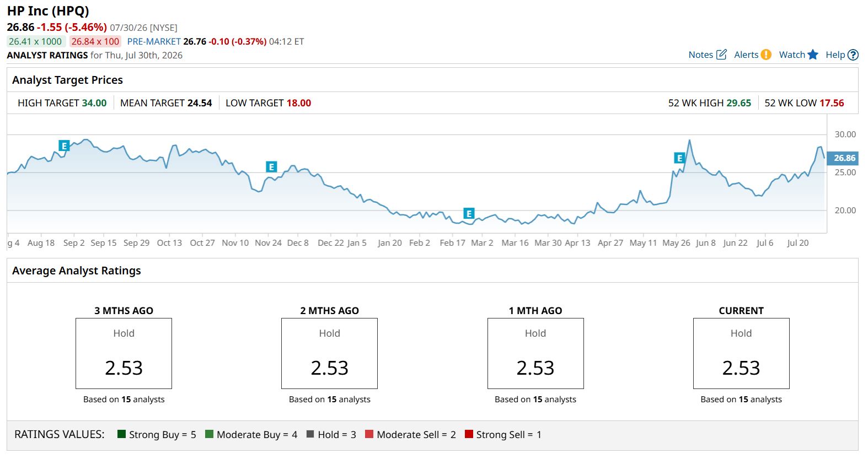Click the blue 26.86 price tag on chart axis
Image resolution: width=868 pixels, height=459 pixels.
click(x=843, y=158)
